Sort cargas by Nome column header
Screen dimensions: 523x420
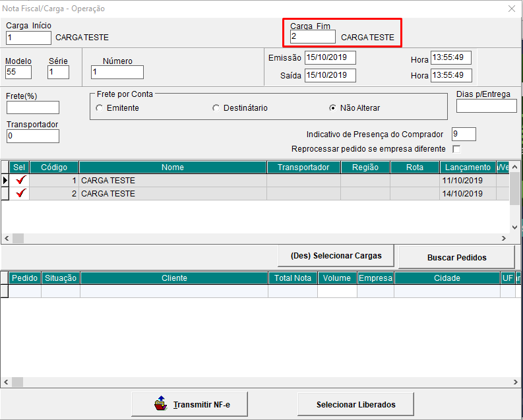pyautogui.click(x=172, y=167)
